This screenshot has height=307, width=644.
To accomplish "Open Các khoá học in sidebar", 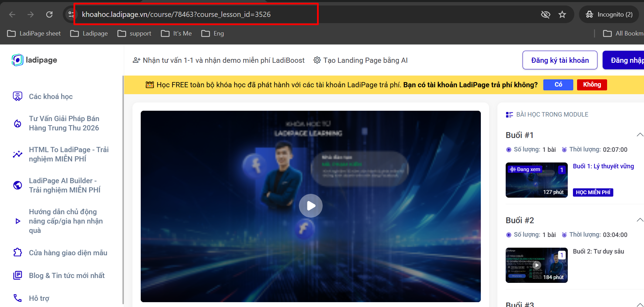I will (x=51, y=97).
